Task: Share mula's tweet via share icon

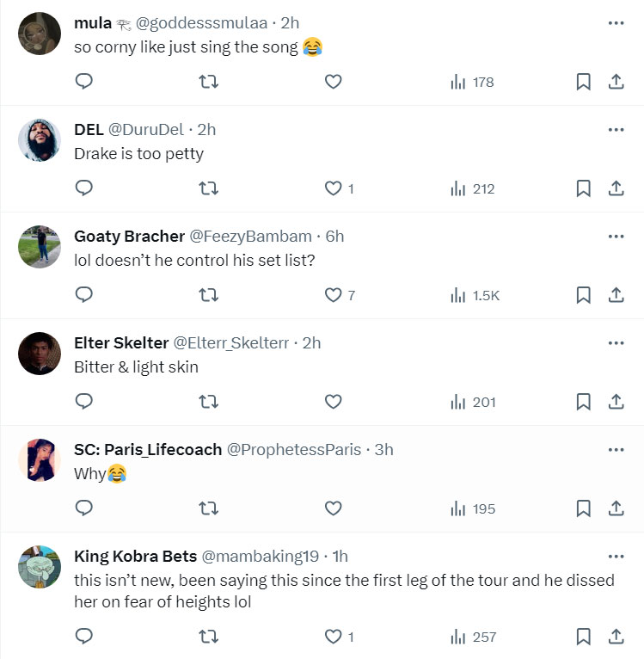Action: (616, 82)
